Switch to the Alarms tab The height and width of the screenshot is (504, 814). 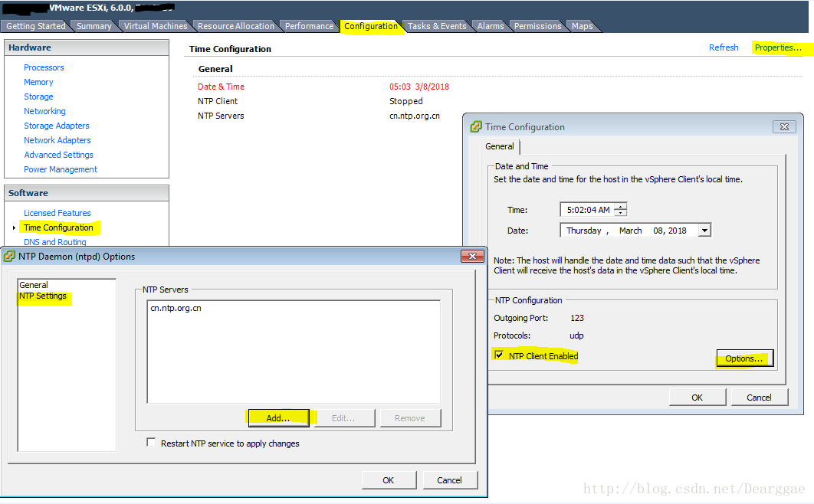(491, 26)
